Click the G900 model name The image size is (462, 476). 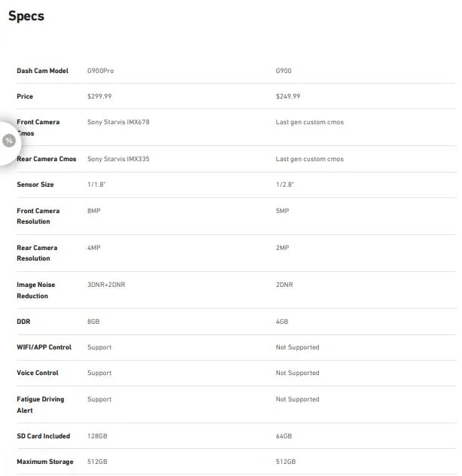284,71
